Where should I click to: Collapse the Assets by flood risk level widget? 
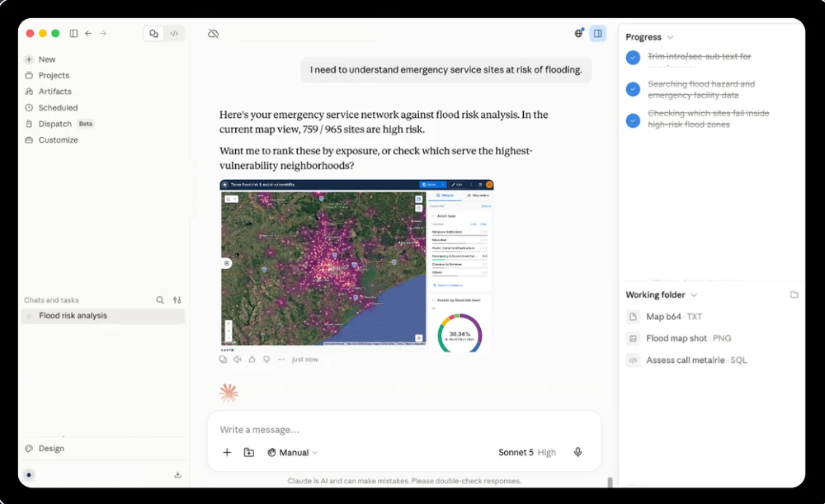pos(433,300)
